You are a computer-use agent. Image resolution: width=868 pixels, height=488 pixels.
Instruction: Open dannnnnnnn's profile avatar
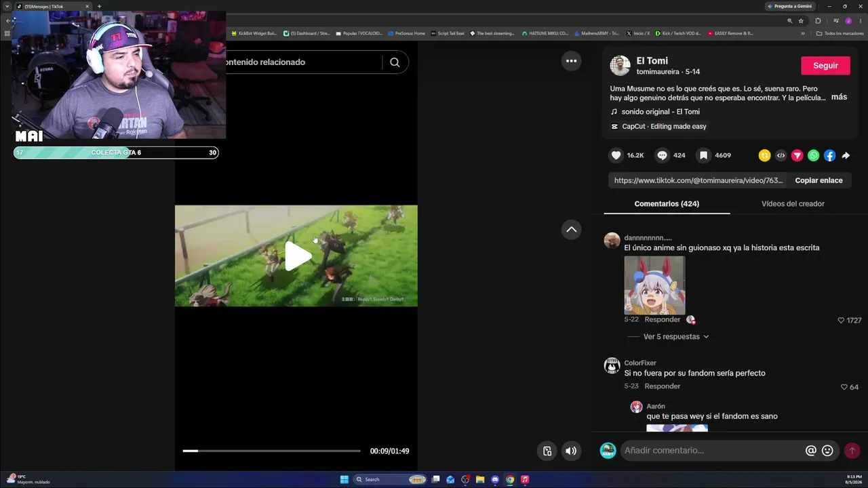pos(612,241)
